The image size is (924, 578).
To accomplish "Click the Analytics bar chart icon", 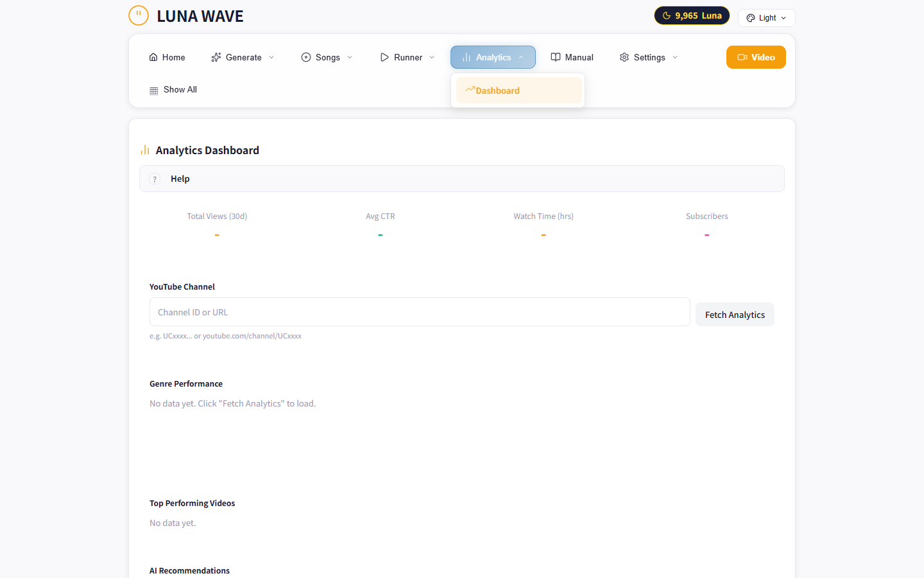I will (x=466, y=57).
